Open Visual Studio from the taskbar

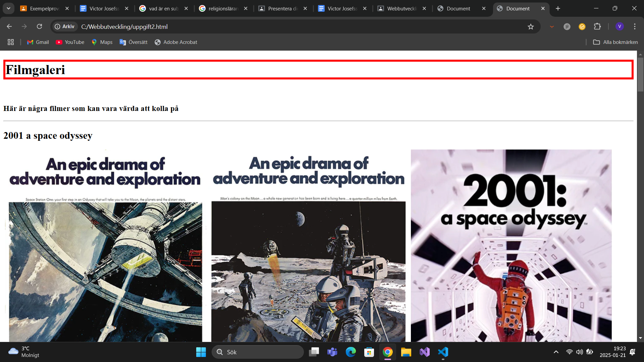(x=425, y=352)
